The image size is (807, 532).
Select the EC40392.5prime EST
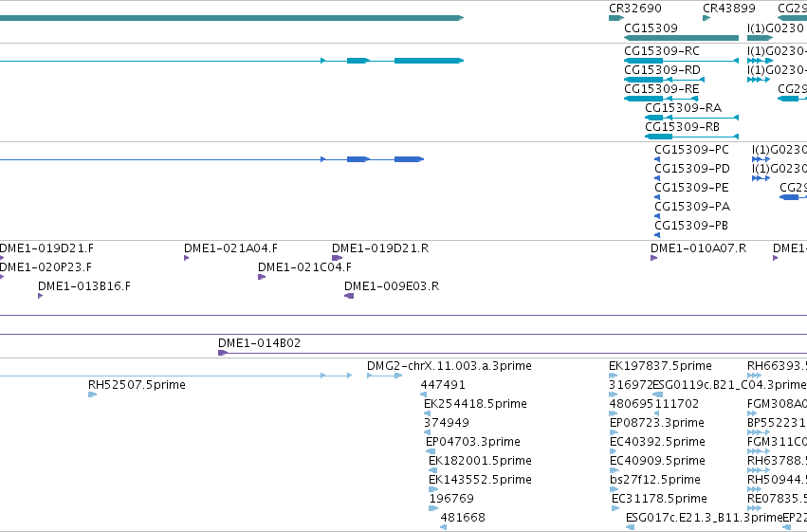(657, 443)
